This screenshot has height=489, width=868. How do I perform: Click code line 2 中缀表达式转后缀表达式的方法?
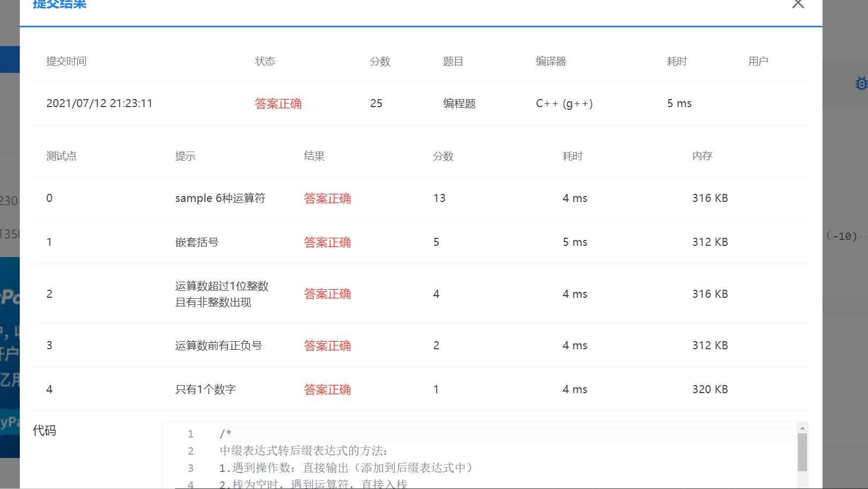[304, 451]
